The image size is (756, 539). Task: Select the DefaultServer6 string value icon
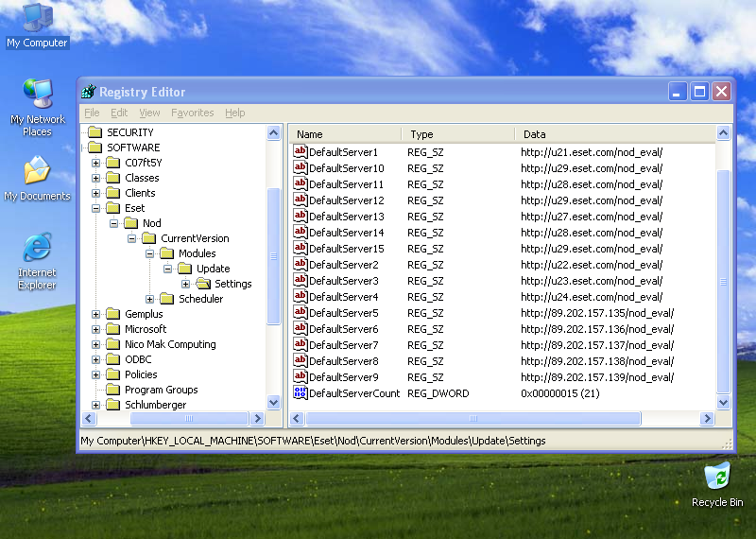(x=301, y=329)
